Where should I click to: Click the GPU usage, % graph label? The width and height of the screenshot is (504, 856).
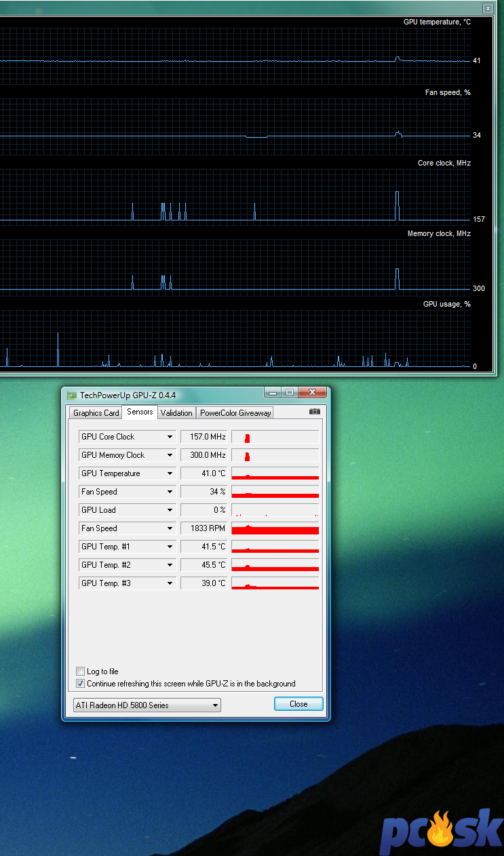(447, 304)
